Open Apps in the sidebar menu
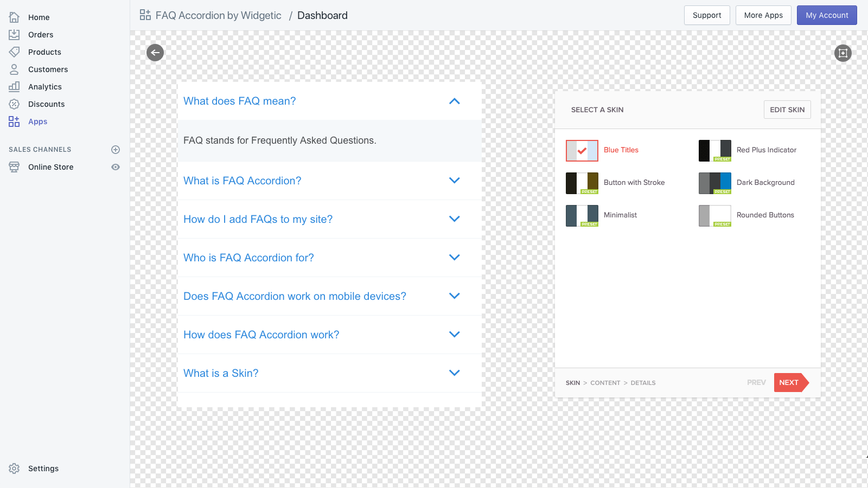 coord(38,121)
